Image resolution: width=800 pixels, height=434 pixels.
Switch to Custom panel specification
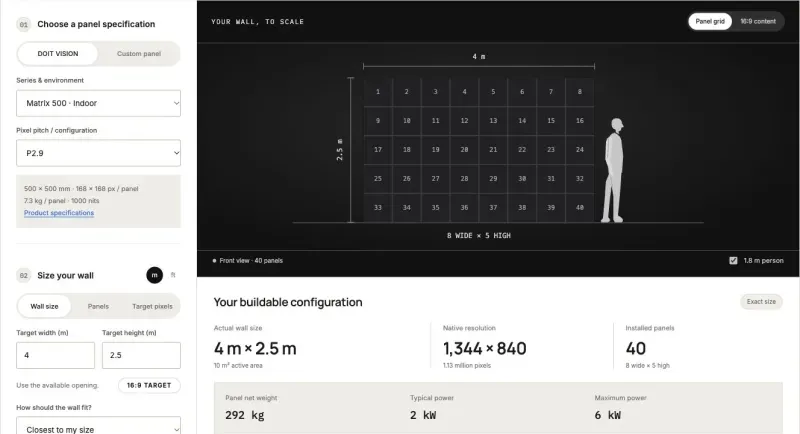139,54
